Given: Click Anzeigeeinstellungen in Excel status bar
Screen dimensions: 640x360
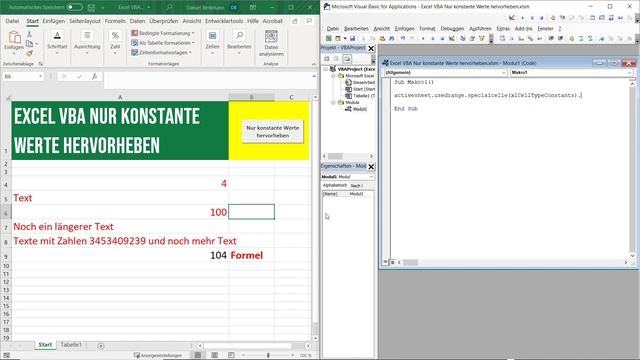Looking at the screenshot, I should [158, 356].
